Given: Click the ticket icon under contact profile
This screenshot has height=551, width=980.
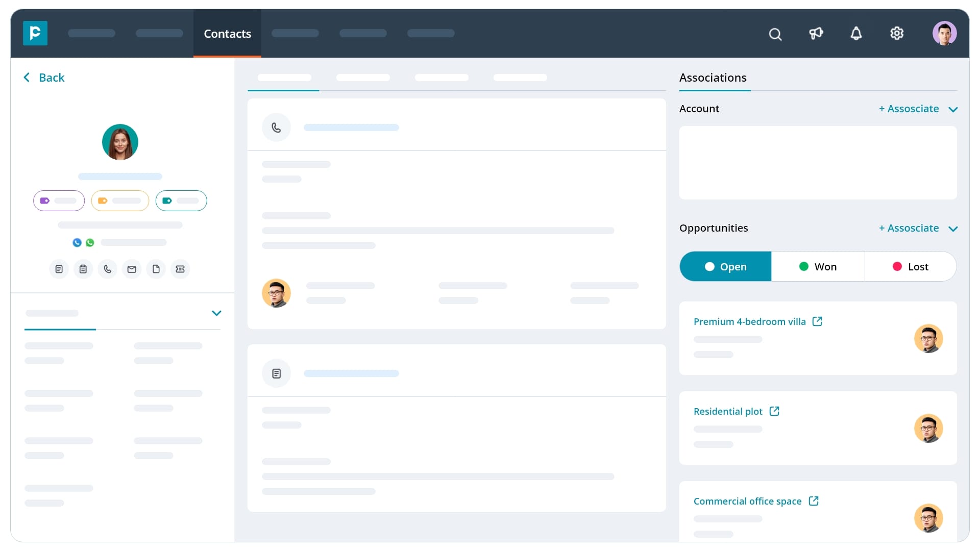Looking at the screenshot, I should [x=180, y=269].
